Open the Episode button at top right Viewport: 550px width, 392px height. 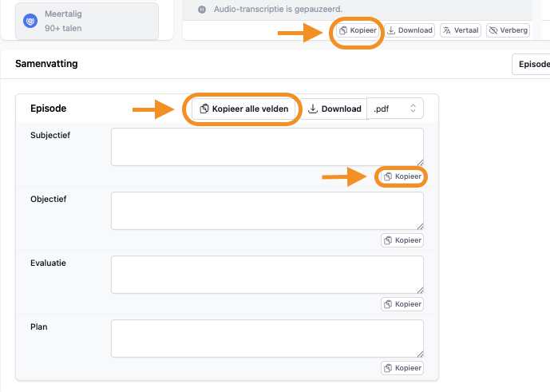click(532, 65)
